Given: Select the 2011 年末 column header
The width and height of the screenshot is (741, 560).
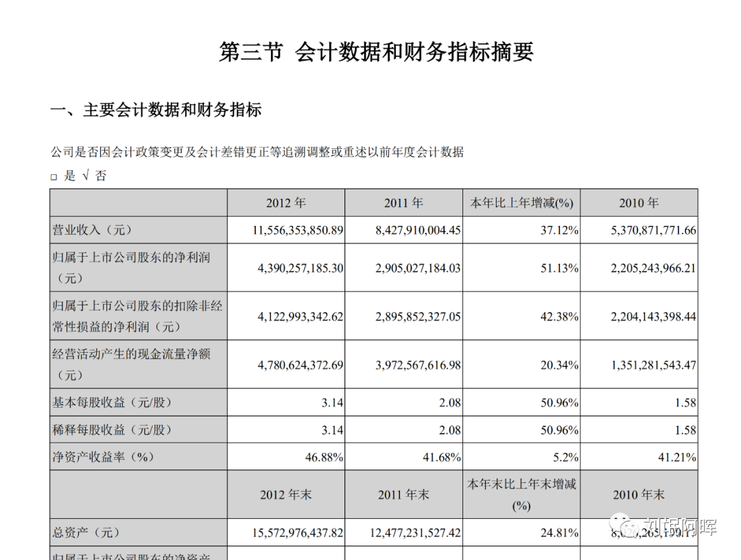Looking at the screenshot, I should pos(403,495).
